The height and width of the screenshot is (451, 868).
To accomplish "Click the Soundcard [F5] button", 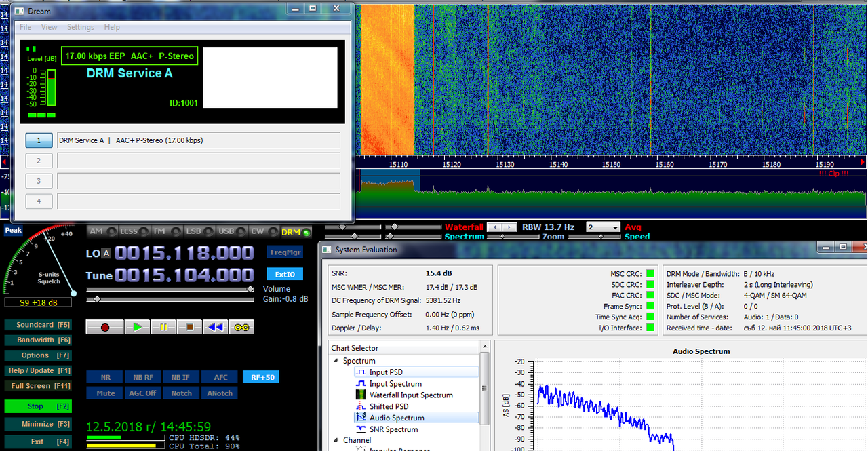I will 39,325.
